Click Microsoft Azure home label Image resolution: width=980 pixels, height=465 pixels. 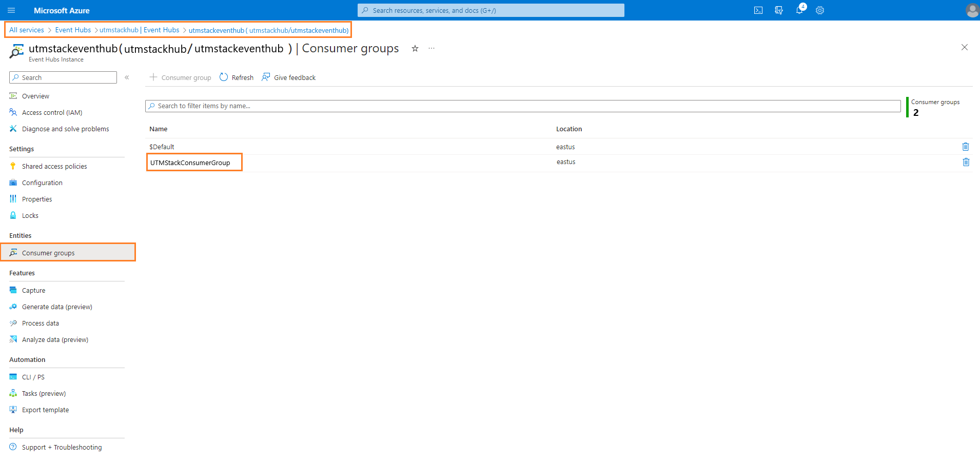tap(62, 10)
